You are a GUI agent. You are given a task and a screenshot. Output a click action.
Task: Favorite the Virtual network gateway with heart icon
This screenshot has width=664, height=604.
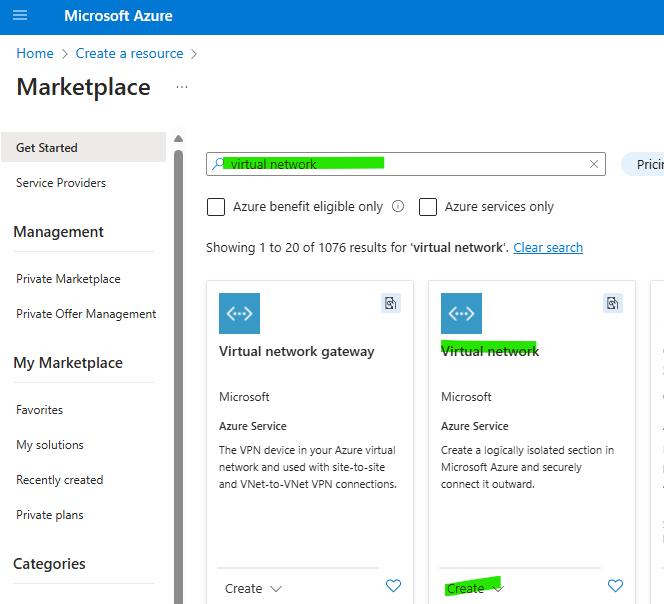click(394, 586)
